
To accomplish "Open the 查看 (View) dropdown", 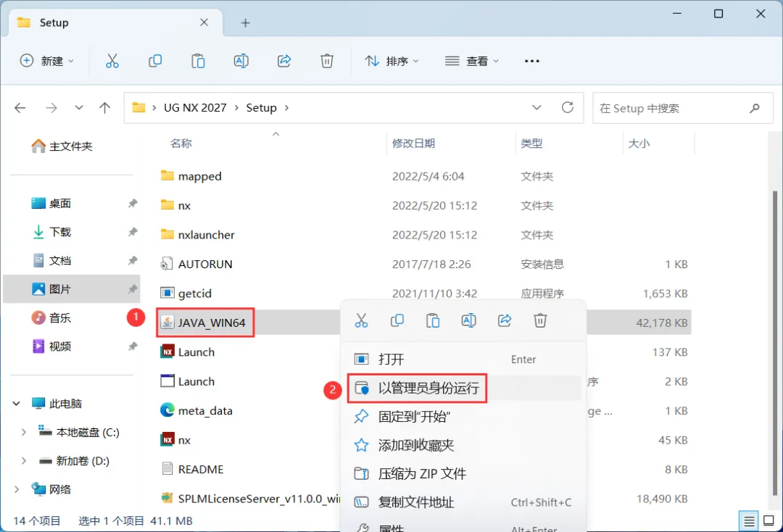I will click(x=472, y=61).
